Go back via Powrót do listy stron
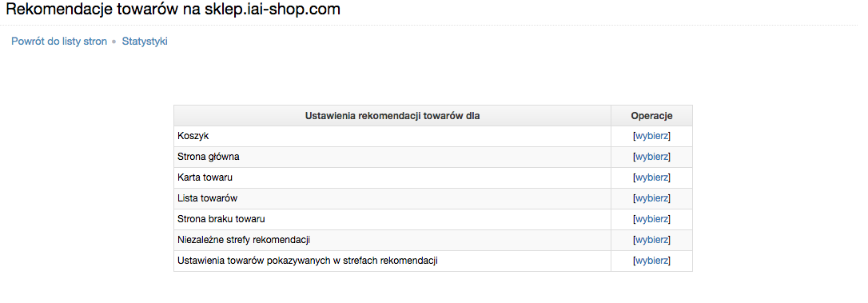Screen dimensions: 868x303 (59, 41)
